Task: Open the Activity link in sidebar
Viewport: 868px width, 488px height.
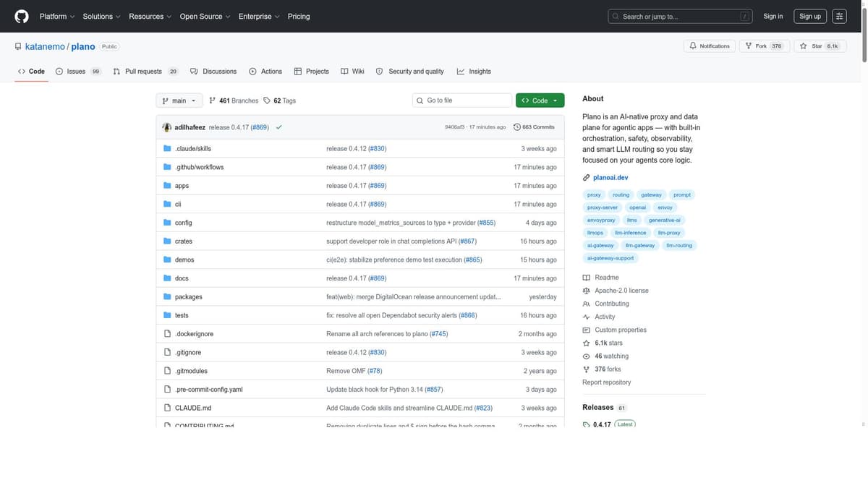Action: click(x=599, y=317)
